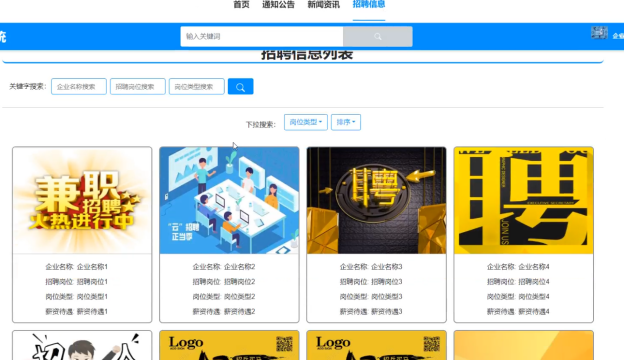Viewport: 624px width, 361px height.
Task: Click text 企业名称1
Action: 92,267
